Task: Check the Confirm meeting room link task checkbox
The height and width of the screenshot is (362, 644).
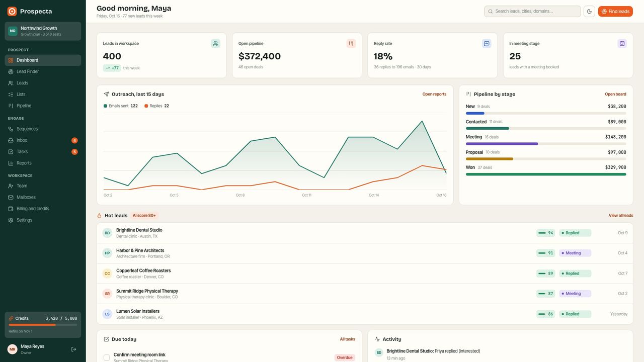Action: [x=107, y=357]
